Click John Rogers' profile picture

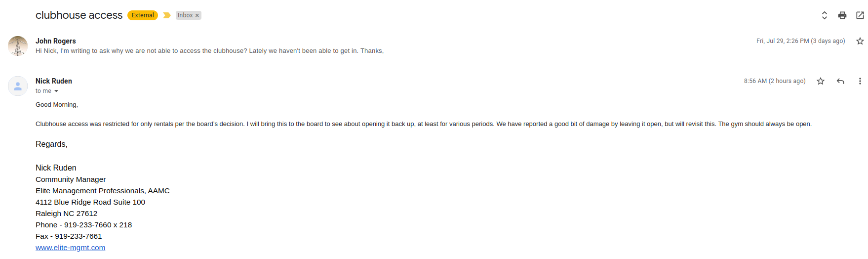(18, 46)
